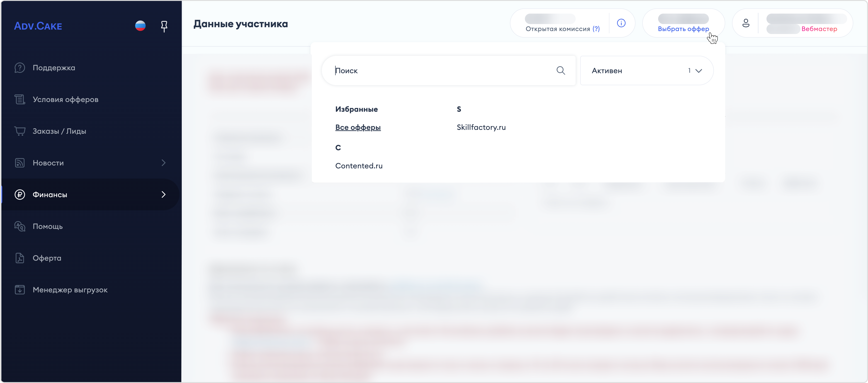
Task: Click the export manager download icon
Action: coord(20,290)
